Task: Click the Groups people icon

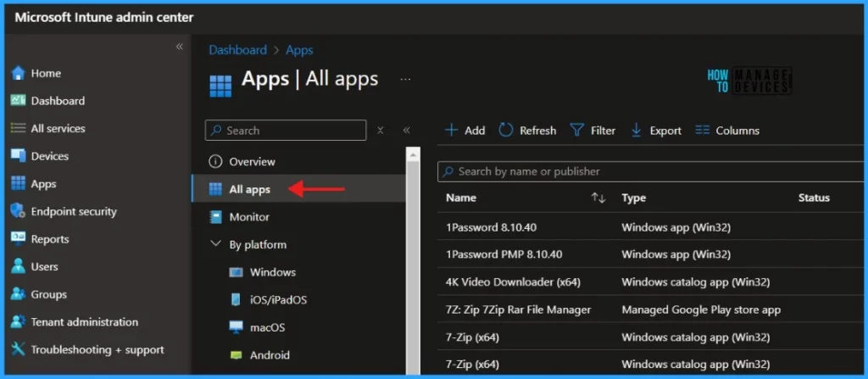Action: [19, 294]
